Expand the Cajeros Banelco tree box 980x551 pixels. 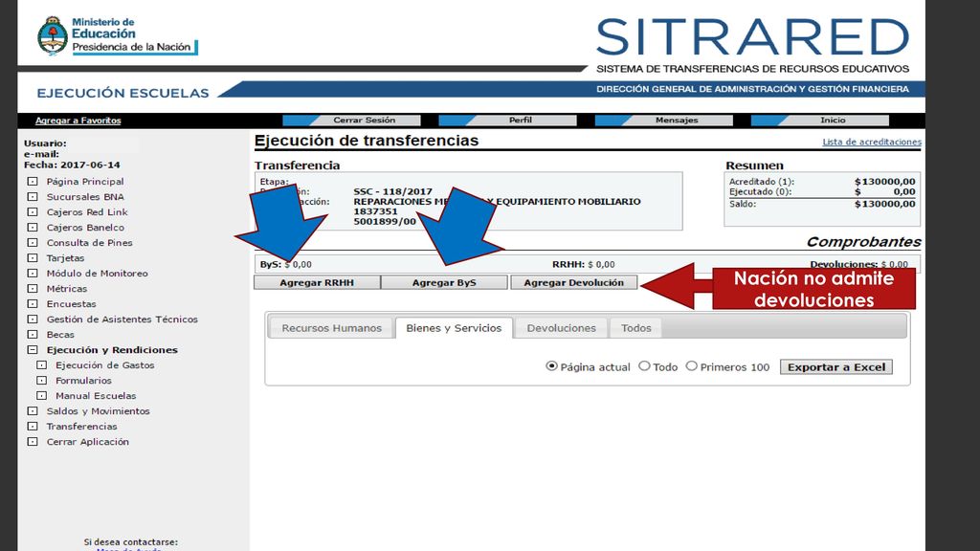(x=33, y=228)
